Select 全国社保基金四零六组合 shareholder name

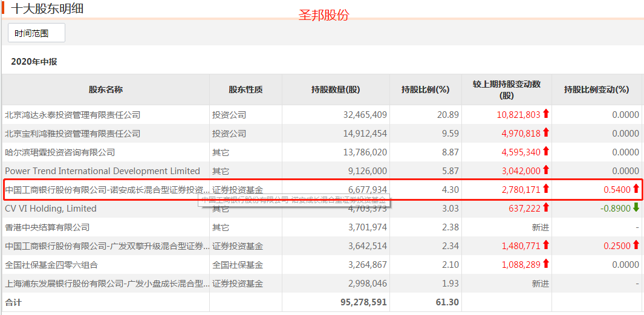tap(51, 265)
